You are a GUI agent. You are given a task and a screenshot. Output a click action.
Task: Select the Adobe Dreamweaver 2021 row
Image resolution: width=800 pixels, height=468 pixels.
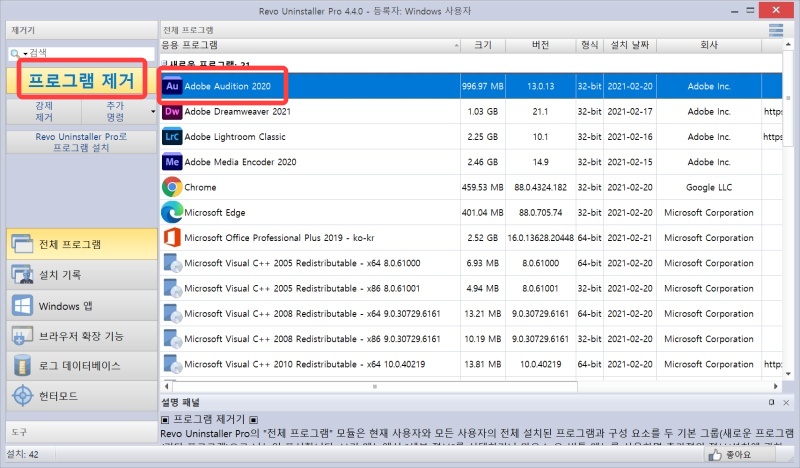[x=471, y=111]
